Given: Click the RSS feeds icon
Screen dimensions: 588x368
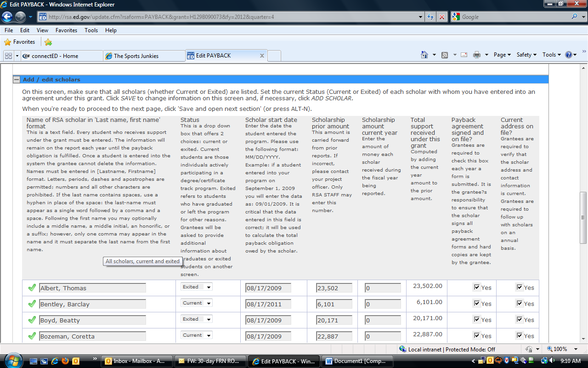Looking at the screenshot, I should [x=445, y=55].
